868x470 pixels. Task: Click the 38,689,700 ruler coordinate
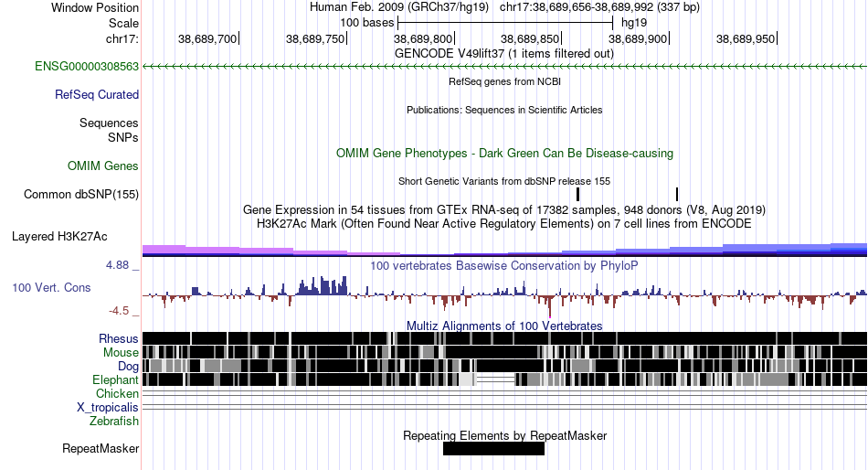point(207,38)
